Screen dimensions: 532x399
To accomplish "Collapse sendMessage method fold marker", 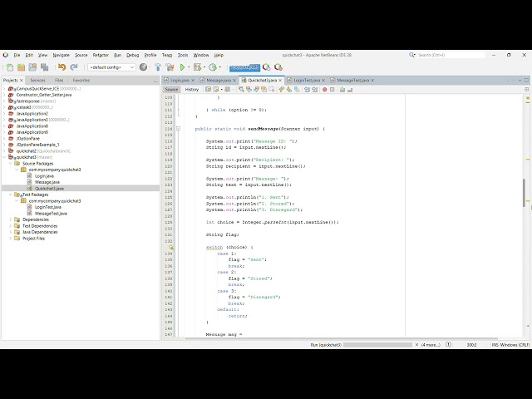I will 178,129.
